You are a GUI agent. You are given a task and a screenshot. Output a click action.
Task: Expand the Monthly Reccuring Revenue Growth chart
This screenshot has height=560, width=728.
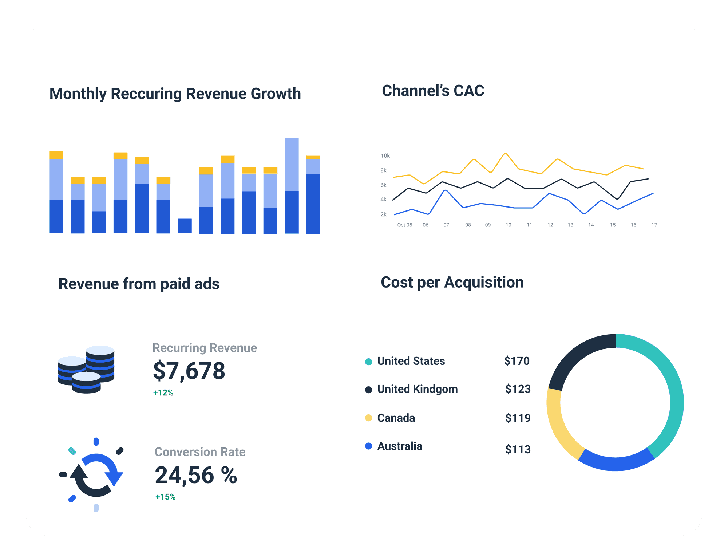[175, 94]
